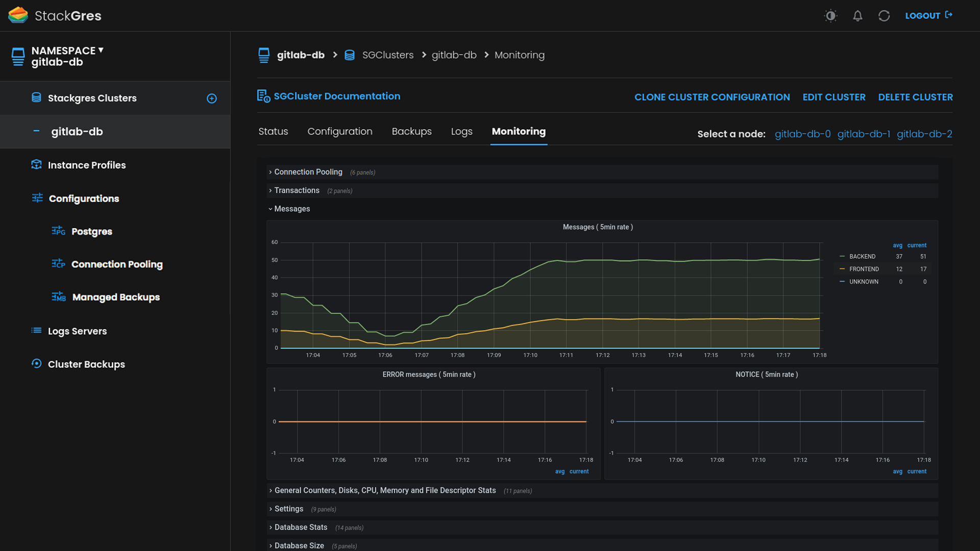980x551 pixels.
Task: Switch to the Backups tab
Action: pyautogui.click(x=412, y=132)
